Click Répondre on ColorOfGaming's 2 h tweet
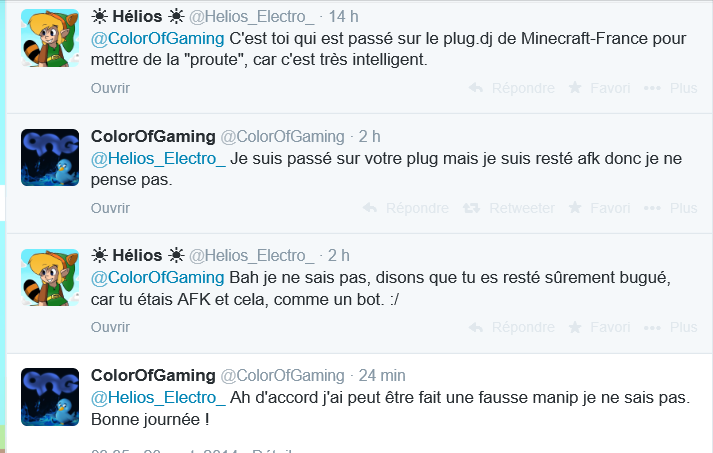Screen dimensions: 713x453 click(408, 208)
